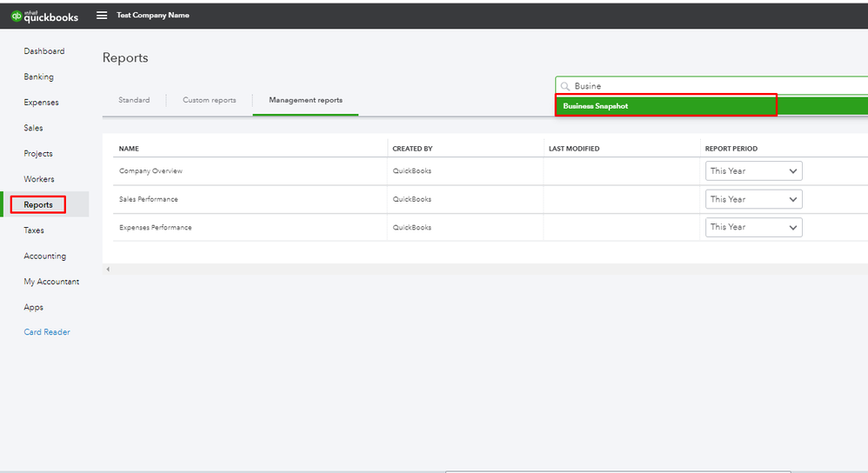Open Taxes in the sidebar
Viewport: 868px width, 473px height.
click(34, 230)
